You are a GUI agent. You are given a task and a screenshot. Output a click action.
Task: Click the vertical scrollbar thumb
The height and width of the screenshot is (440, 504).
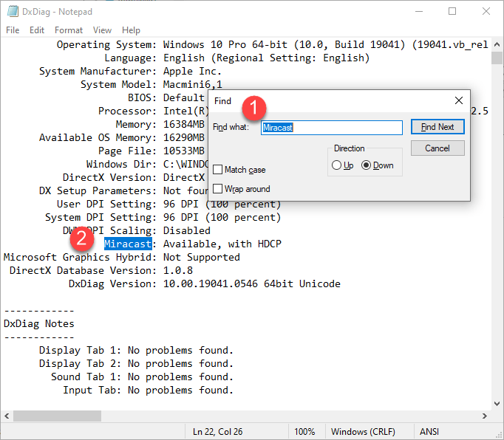click(497, 58)
